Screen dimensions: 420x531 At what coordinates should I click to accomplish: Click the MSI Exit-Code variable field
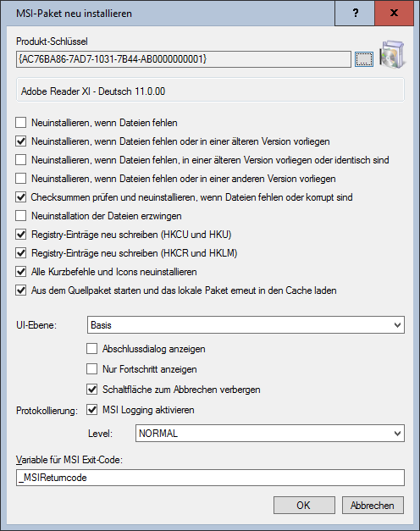210,478
